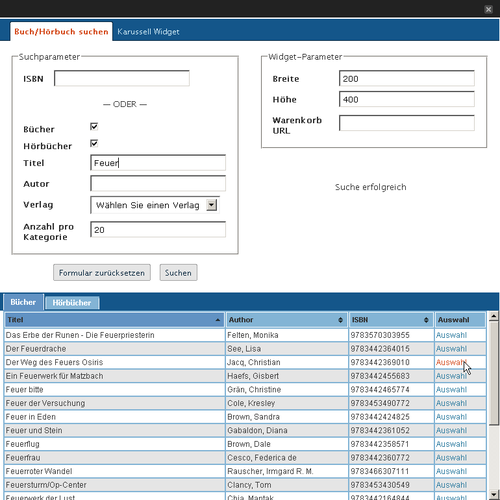The image size is (500, 500).
Task: Click the scrollbar up arrow
Action: pyautogui.click(x=494, y=316)
